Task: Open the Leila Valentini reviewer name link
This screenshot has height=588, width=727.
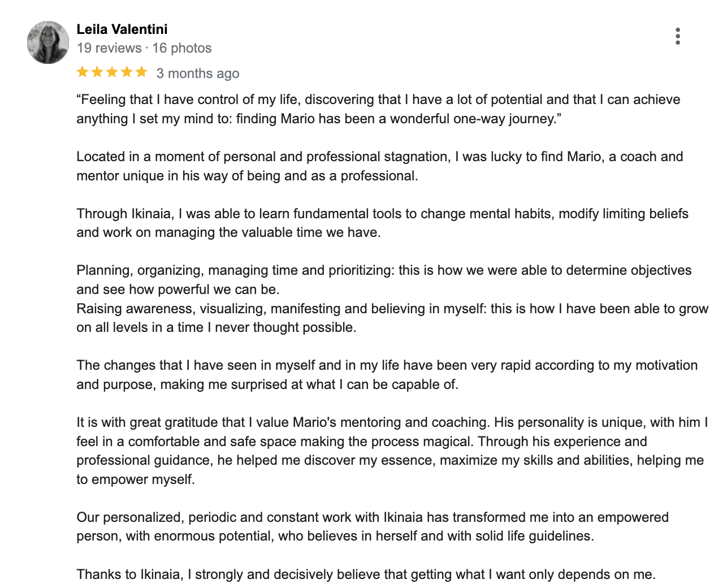Action: click(122, 29)
